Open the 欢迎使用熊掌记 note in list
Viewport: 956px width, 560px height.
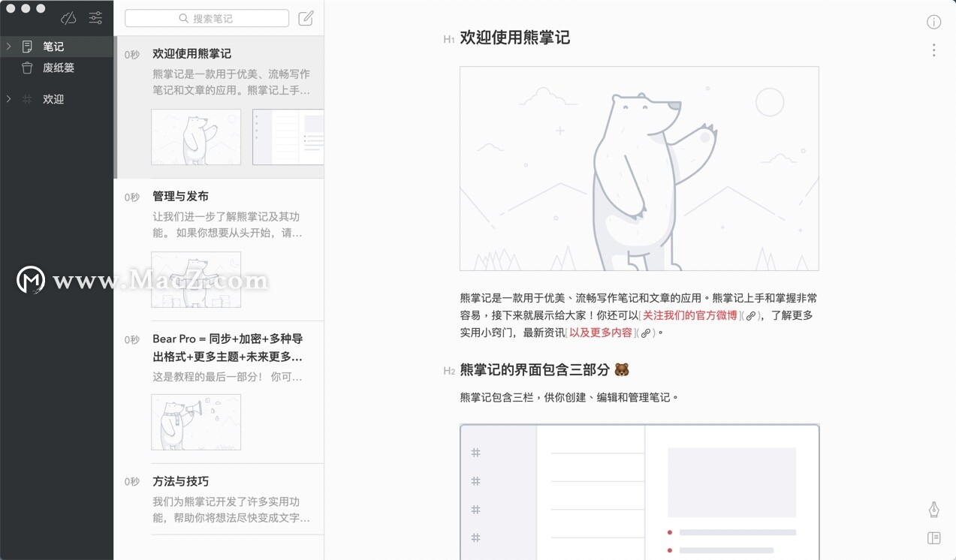219,107
